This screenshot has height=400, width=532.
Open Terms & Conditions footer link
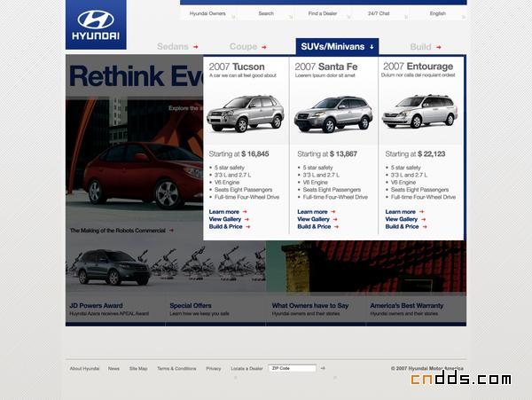click(176, 368)
